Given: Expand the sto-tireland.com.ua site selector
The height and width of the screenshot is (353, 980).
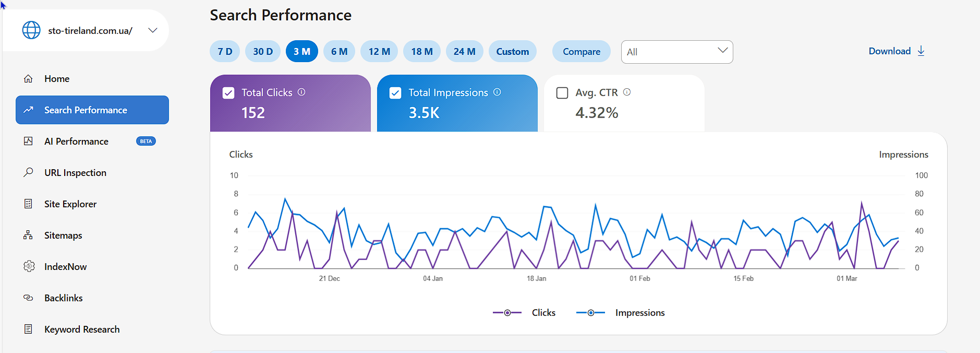Looking at the screenshot, I should (152, 30).
